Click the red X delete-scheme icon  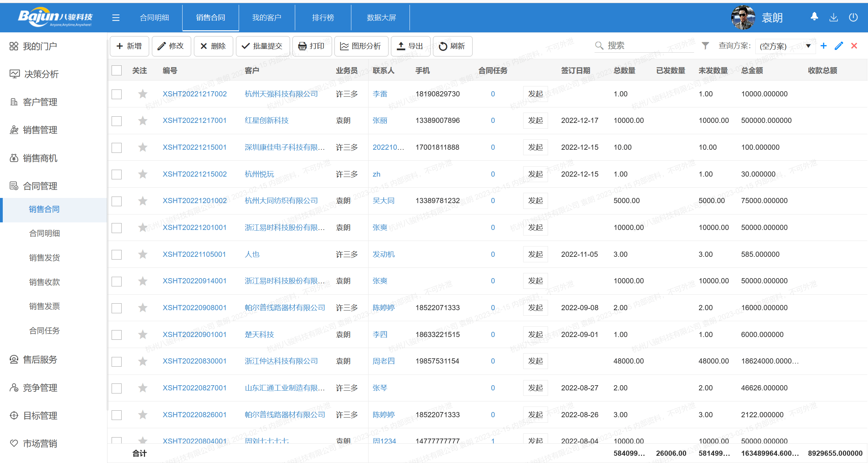pyautogui.click(x=854, y=46)
